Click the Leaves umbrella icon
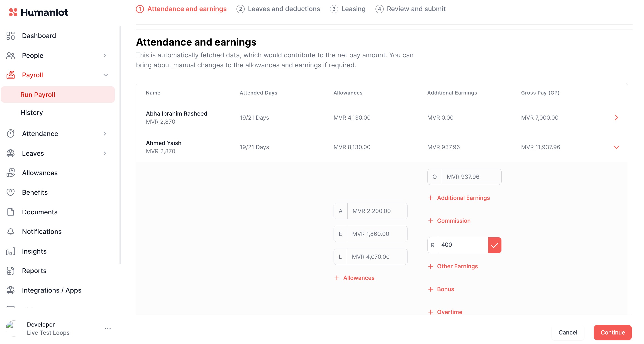644x344 pixels. click(10, 153)
